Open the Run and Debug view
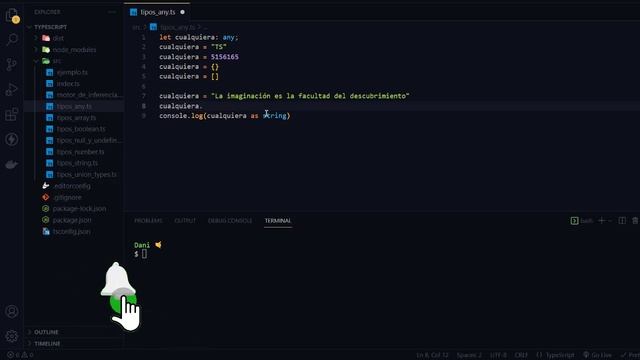The width and height of the screenshot is (640, 360). point(12,89)
